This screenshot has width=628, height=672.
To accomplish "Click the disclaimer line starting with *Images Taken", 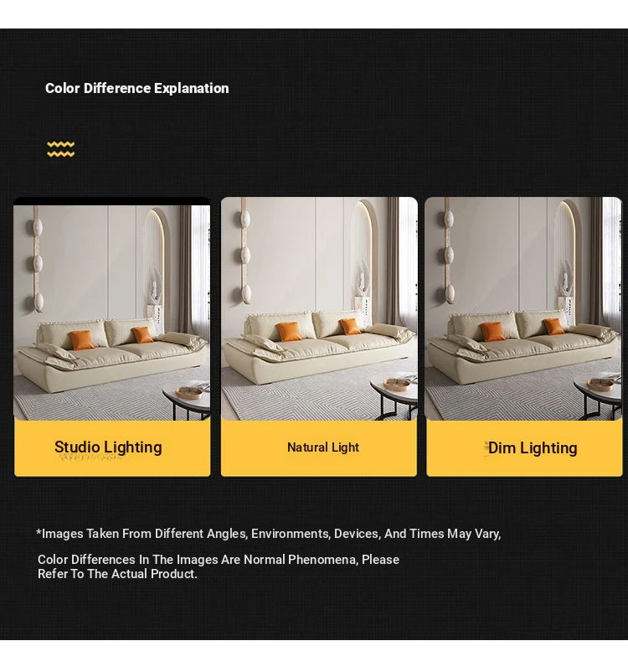I will (269, 534).
